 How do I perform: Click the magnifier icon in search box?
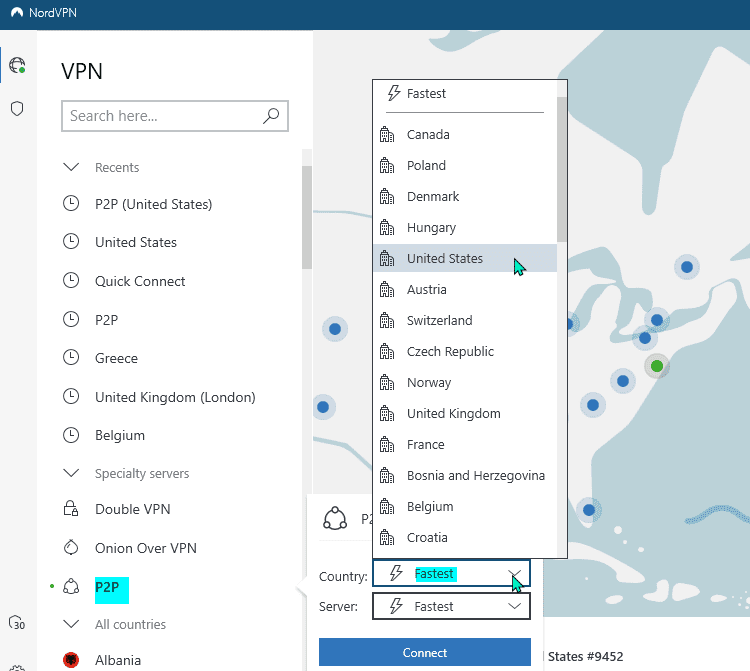click(271, 116)
